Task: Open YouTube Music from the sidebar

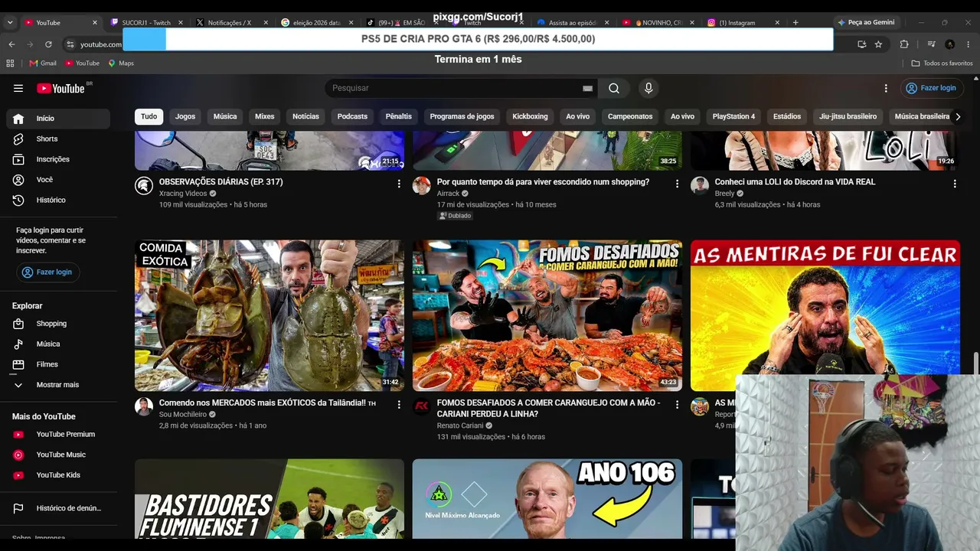Action: pos(58,455)
